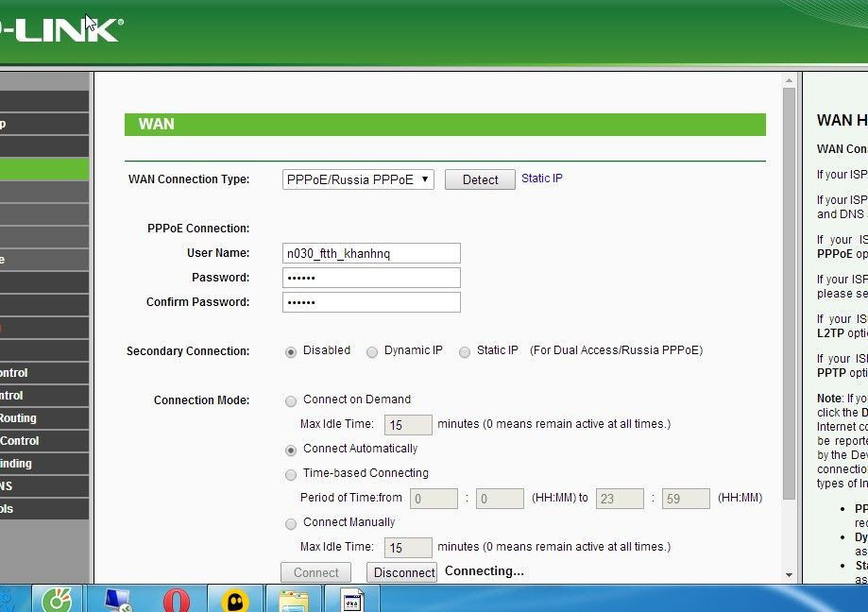868x612 pixels.
Task: Open the network computer icon in the taskbar
Action: (117, 601)
